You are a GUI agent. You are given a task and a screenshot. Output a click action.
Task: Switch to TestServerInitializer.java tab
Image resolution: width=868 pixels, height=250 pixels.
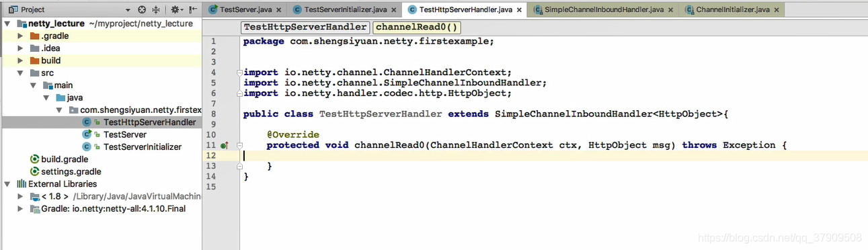(346, 10)
